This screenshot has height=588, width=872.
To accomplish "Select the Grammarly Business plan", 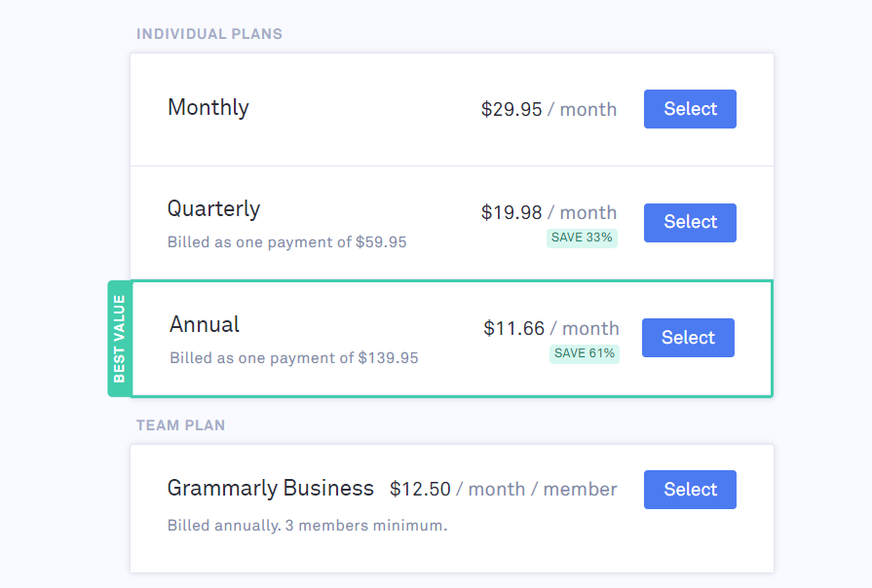I will [x=690, y=490].
